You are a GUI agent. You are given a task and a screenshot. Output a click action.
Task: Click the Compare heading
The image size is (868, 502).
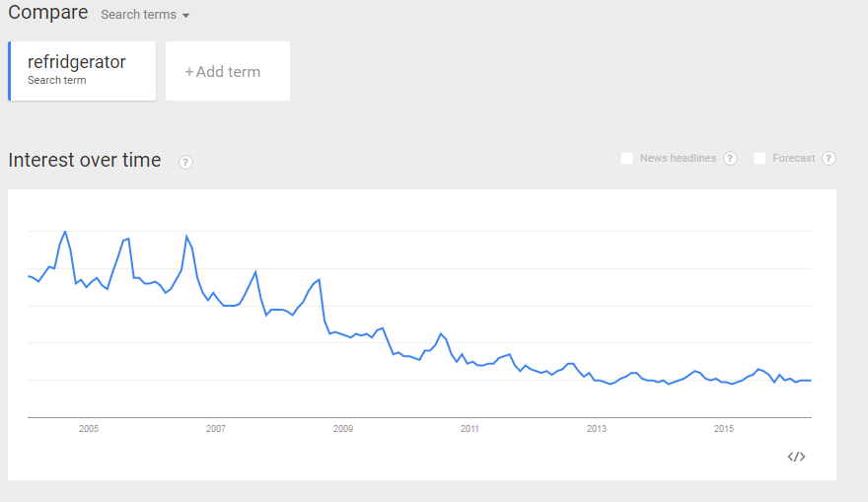[48, 12]
